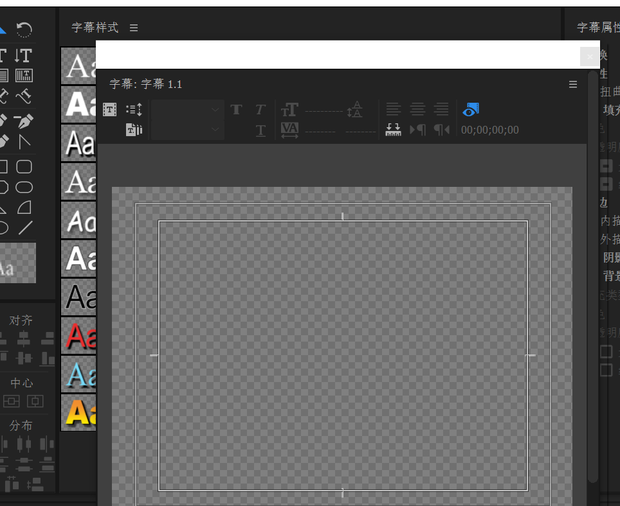Select the ellipse shape tool
Image resolution: width=620 pixels, height=506 pixels.
(x=24, y=187)
